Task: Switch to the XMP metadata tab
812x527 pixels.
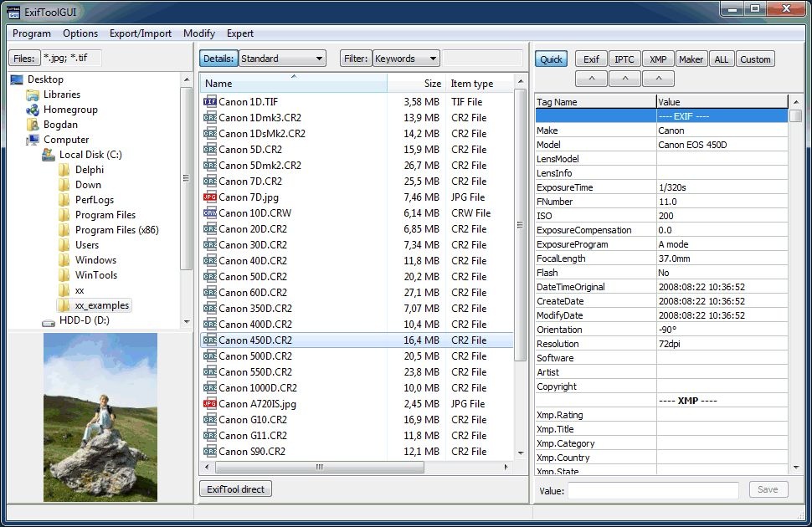Action: pos(658,59)
